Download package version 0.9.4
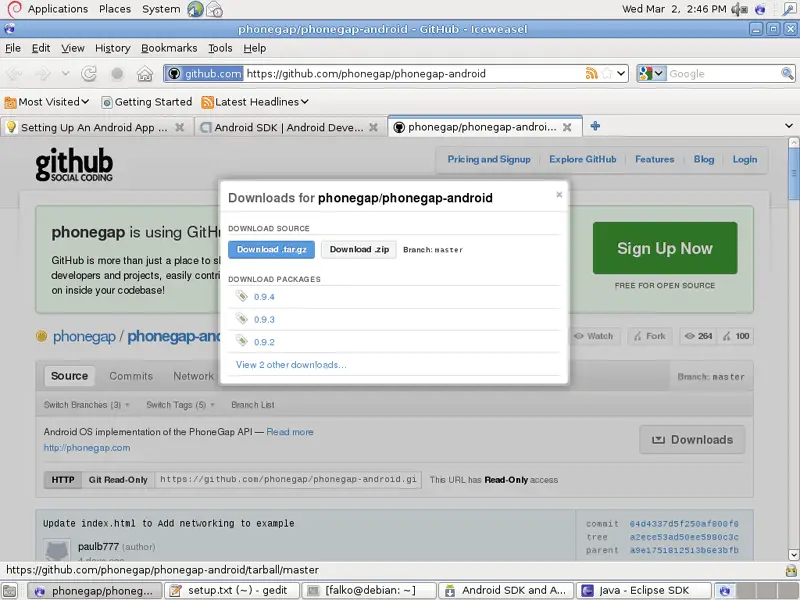This screenshot has width=800, height=600. tap(264, 297)
